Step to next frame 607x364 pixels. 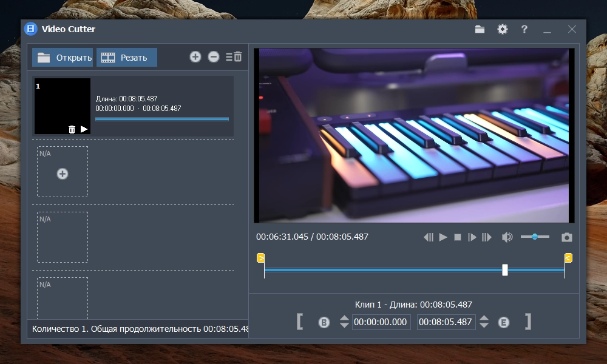click(x=472, y=237)
